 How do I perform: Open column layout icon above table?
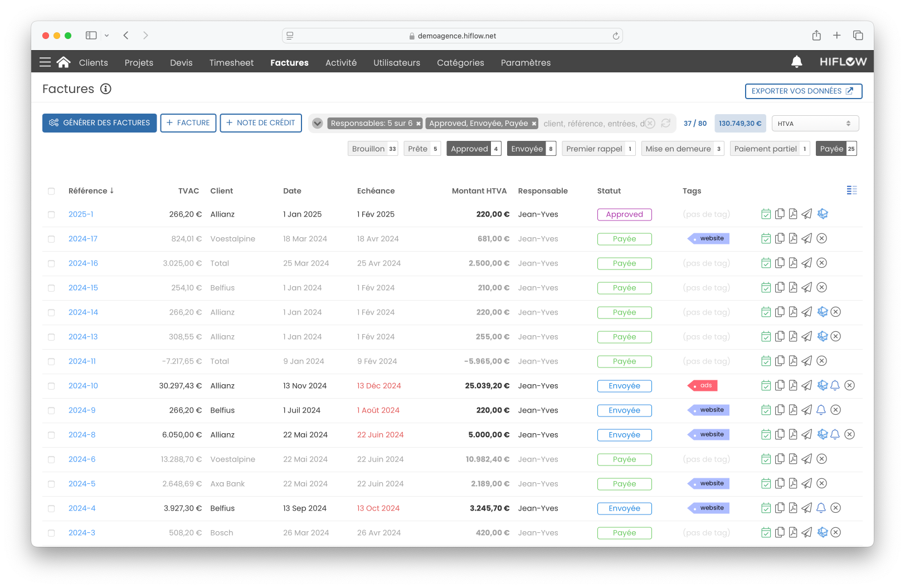[x=852, y=190]
